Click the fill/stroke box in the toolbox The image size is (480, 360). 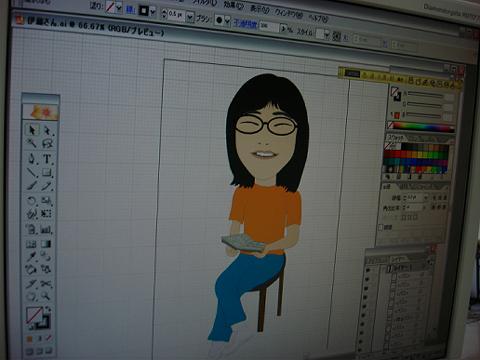38,319
